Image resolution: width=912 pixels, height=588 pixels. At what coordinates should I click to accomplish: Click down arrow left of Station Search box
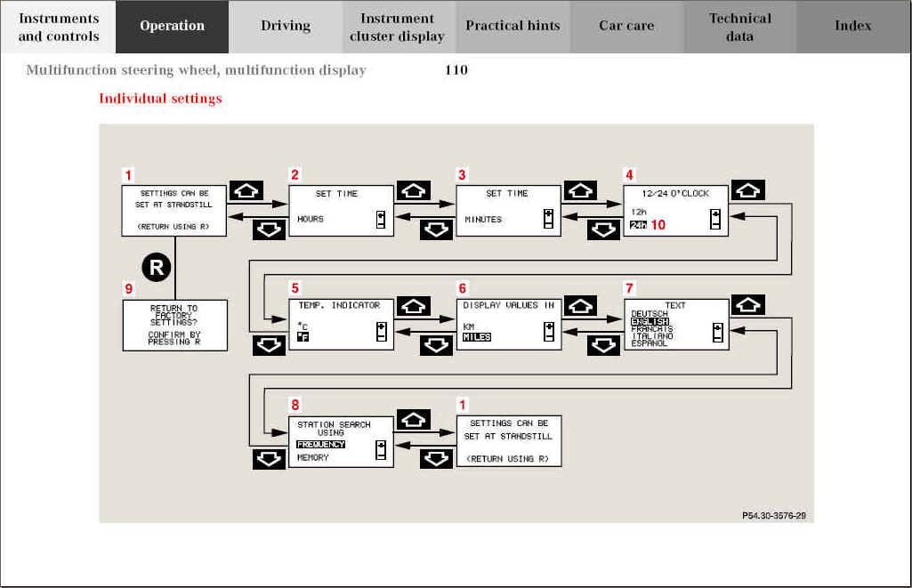(x=269, y=460)
